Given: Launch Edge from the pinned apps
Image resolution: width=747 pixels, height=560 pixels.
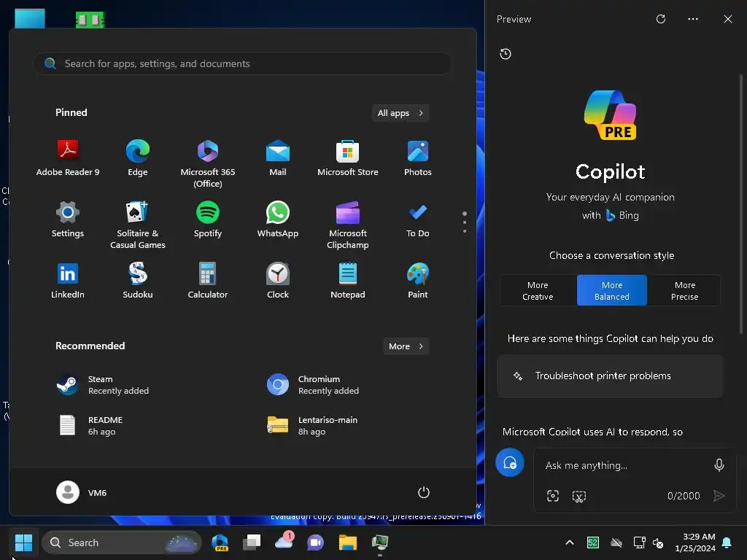Looking at the screenshot, I should [138, 158].
